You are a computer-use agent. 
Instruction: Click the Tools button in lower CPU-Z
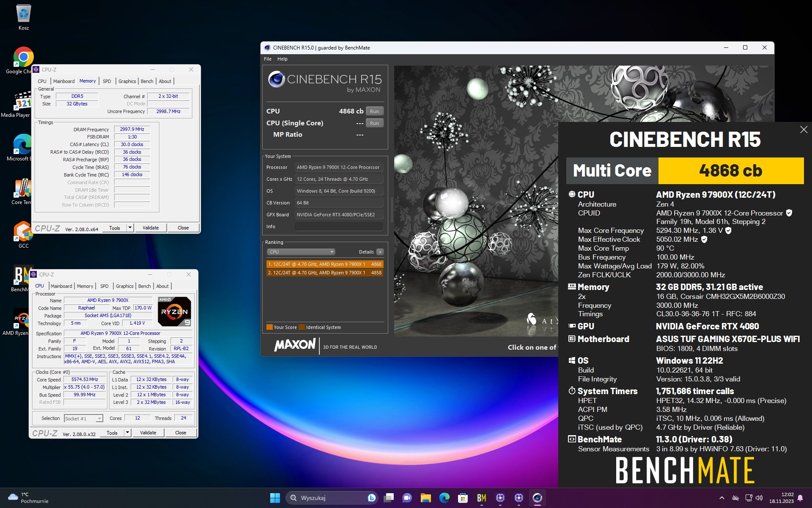[x=112, y=433]
